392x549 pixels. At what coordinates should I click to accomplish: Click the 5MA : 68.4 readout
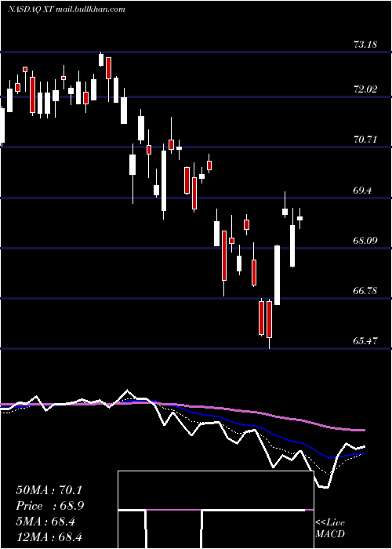coord(45,522)
